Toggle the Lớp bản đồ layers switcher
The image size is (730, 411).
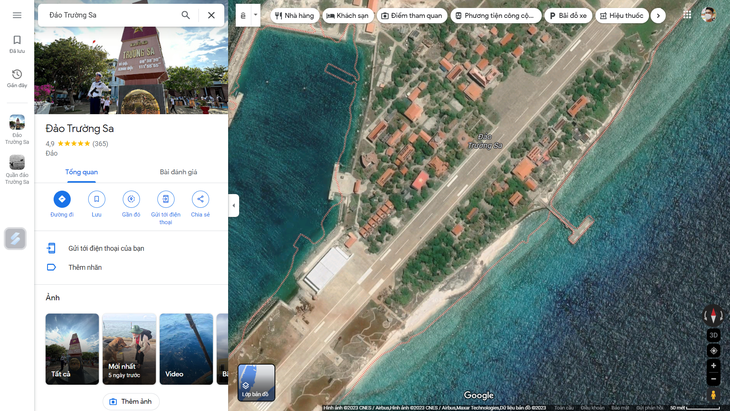[256, 383]
